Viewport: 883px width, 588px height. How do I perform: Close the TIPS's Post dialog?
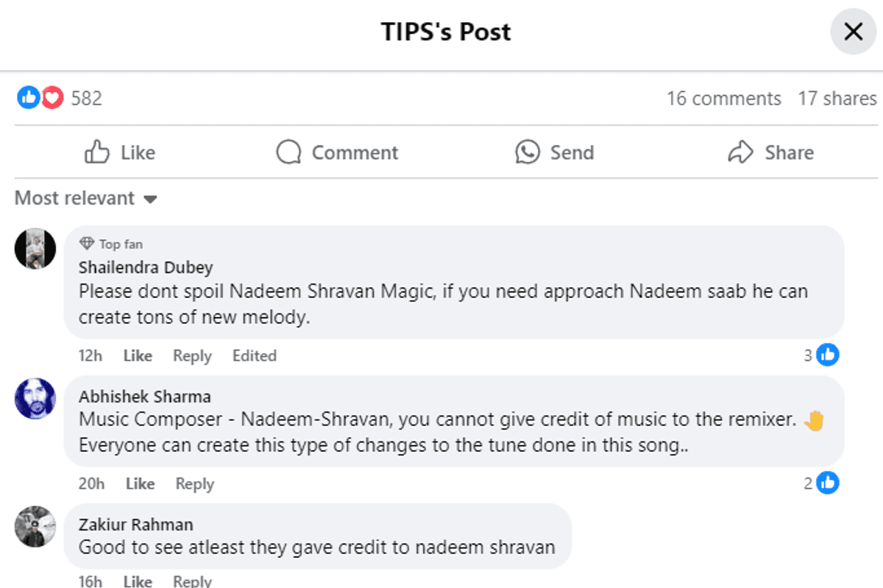pyautogui.click(x=853, y=32)
